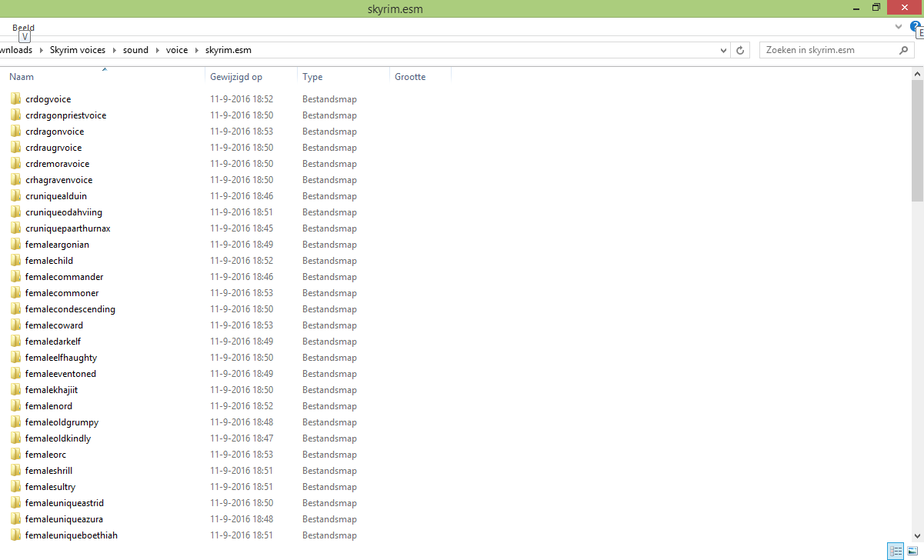Select the crhagravenvoice folder icon

(x=15, y=180)
